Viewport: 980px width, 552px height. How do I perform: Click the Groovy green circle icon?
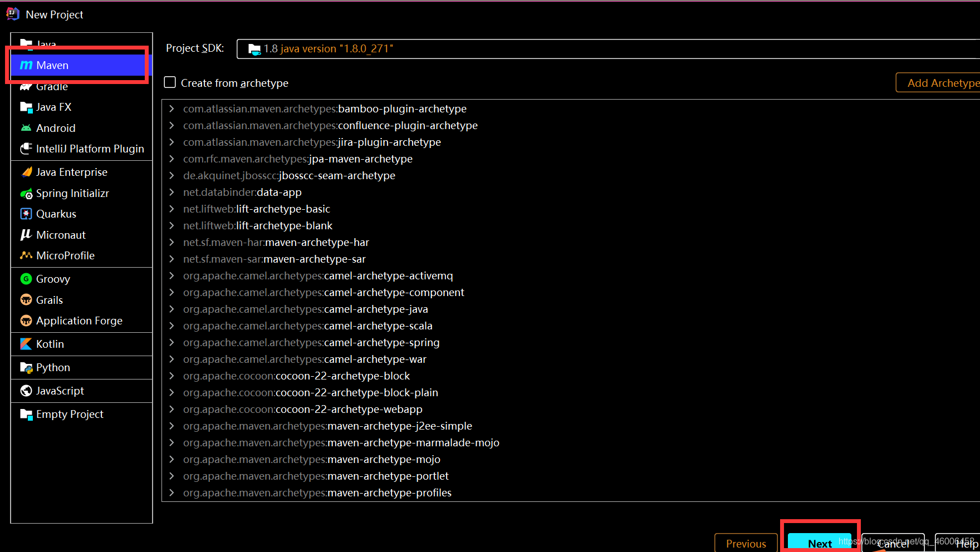pos(26,279)
